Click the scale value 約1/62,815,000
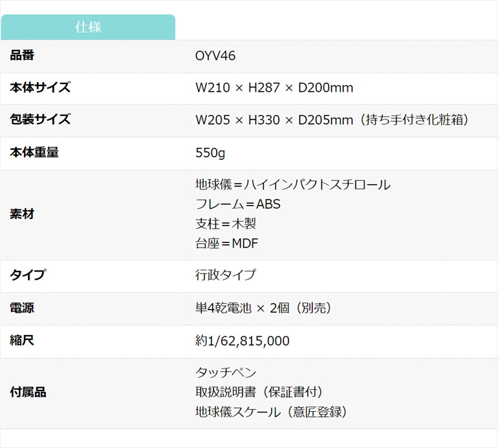Image resolution: width=498 pixels, height=448 pixels. coord(243,341)
